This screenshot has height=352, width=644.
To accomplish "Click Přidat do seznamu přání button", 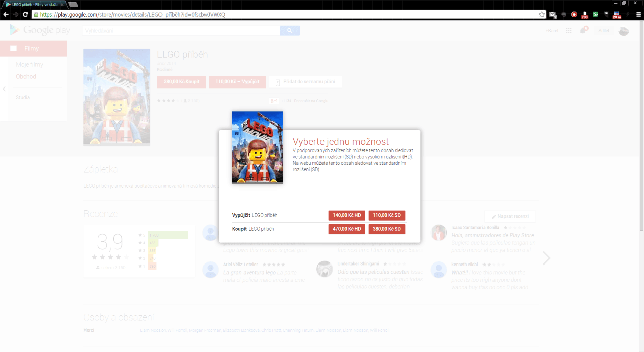I will tap(305, 82).
